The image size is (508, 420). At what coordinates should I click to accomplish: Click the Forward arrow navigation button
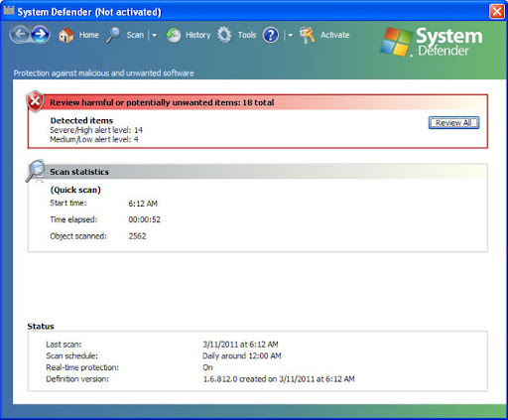[41, 34]
